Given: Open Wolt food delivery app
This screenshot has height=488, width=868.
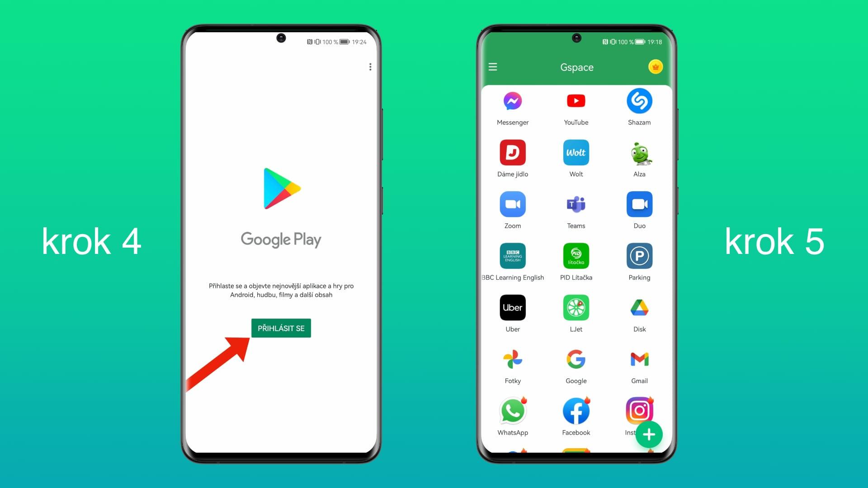Looking at the screenshot, I should point(576,153).
